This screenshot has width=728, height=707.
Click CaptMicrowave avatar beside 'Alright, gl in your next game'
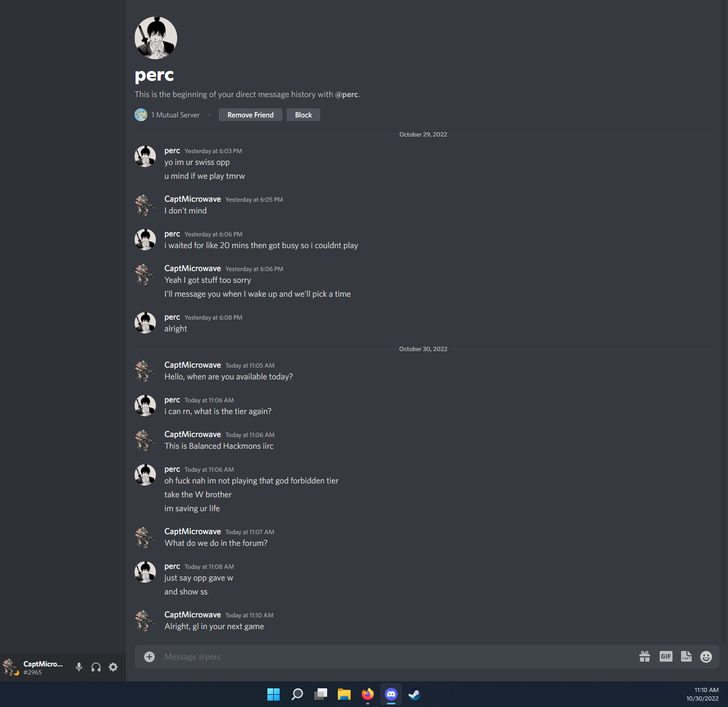pyautogui.click(x=145, y=621)
